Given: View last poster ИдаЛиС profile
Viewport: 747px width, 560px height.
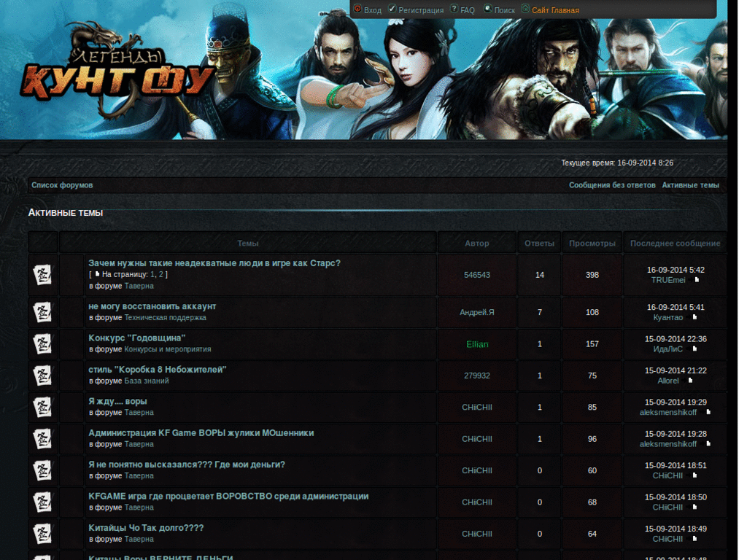Looking at the screenshot, I should [668, 349].
